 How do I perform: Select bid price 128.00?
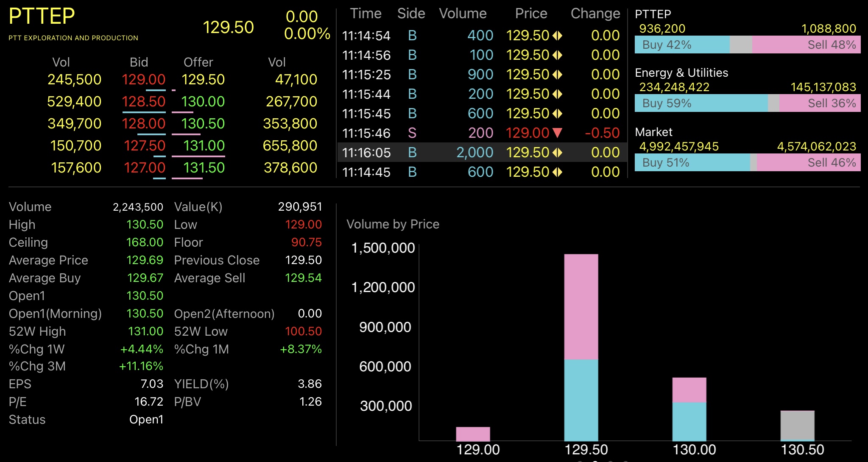point(143,124)
